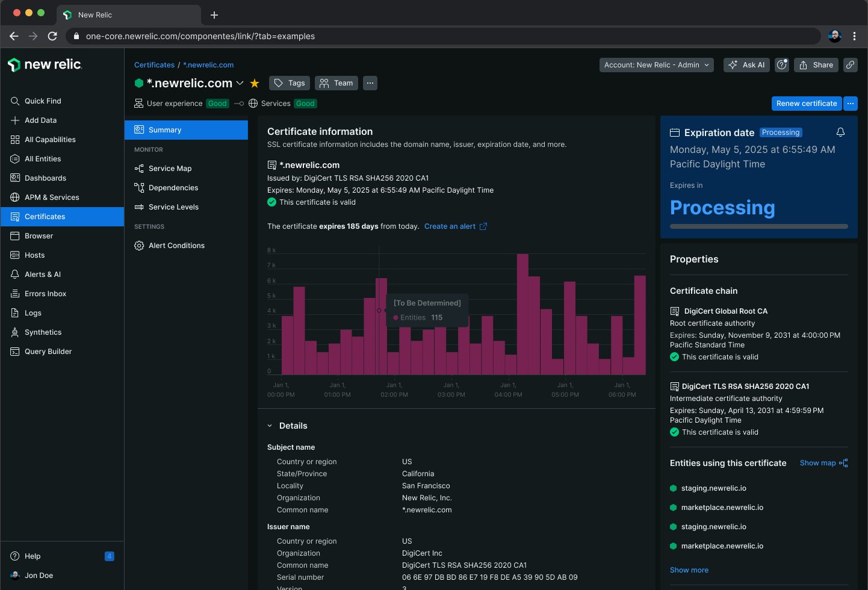This screenshot has width=868, height=590.
Task: Click the Chrome profile avatar
Action: (x=835, y=36)
